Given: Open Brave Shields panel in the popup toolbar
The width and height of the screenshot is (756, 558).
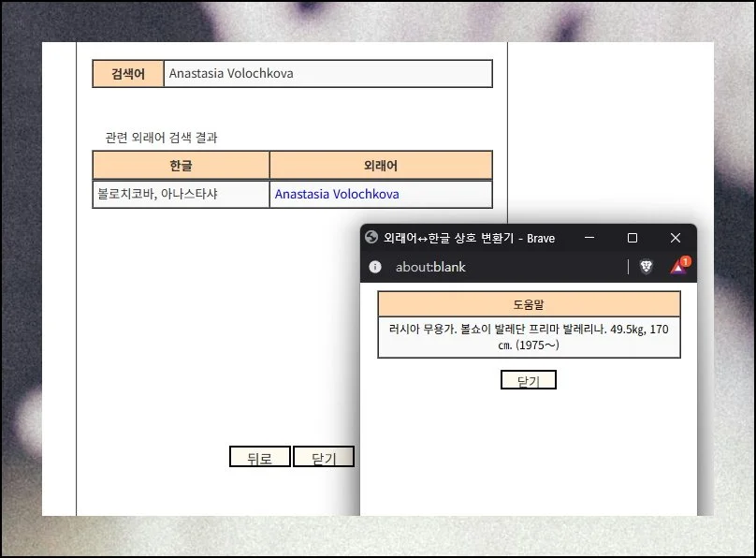Looking at the screenshot, I should point(646,267).
